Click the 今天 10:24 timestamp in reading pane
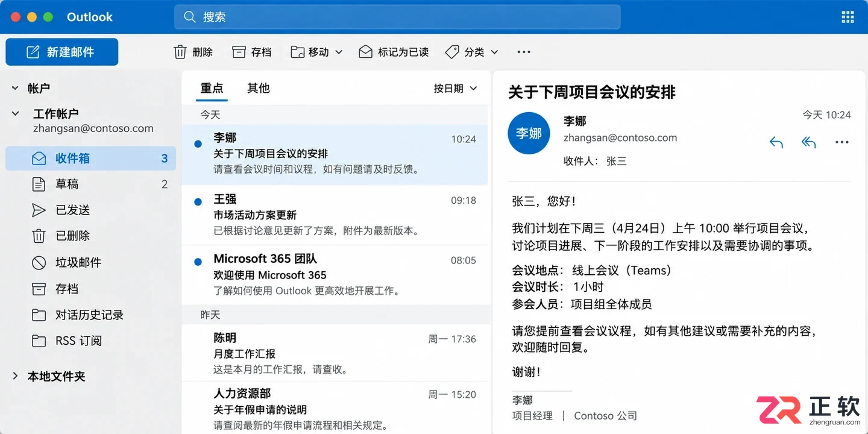 pos(826,115)
